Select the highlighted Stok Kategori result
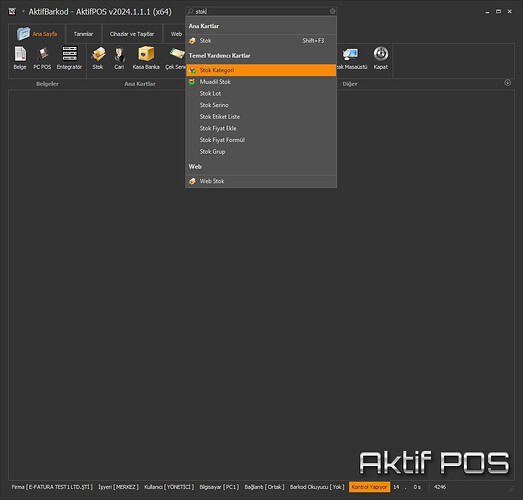The height and width of the screenshot is (500, 523). (261, 70)
